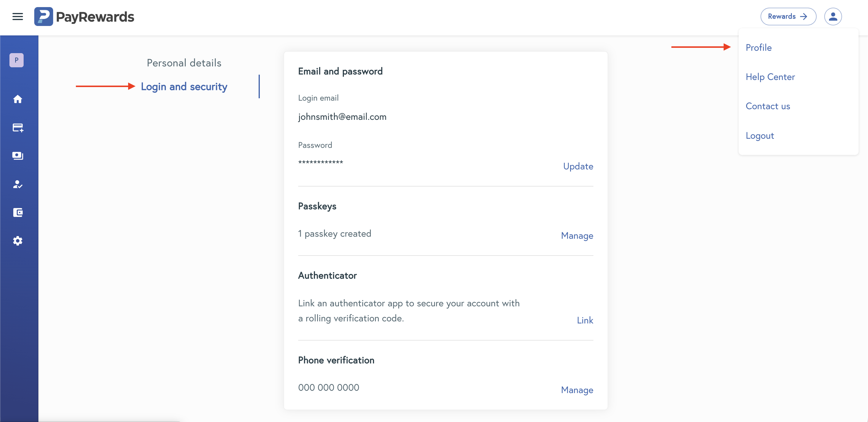
Task: Open the wallet sidebar icon
Action: click(17, 212)
